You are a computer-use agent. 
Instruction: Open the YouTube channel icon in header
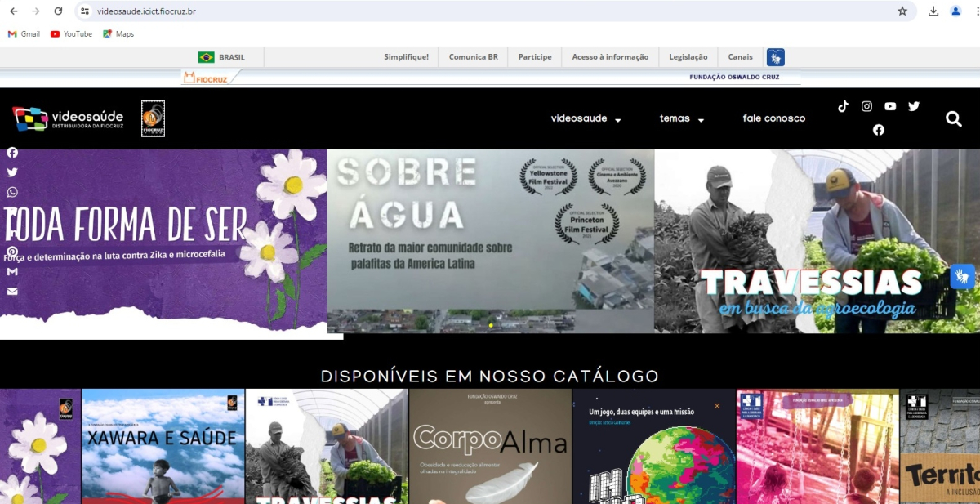click(x=890, y=106)
